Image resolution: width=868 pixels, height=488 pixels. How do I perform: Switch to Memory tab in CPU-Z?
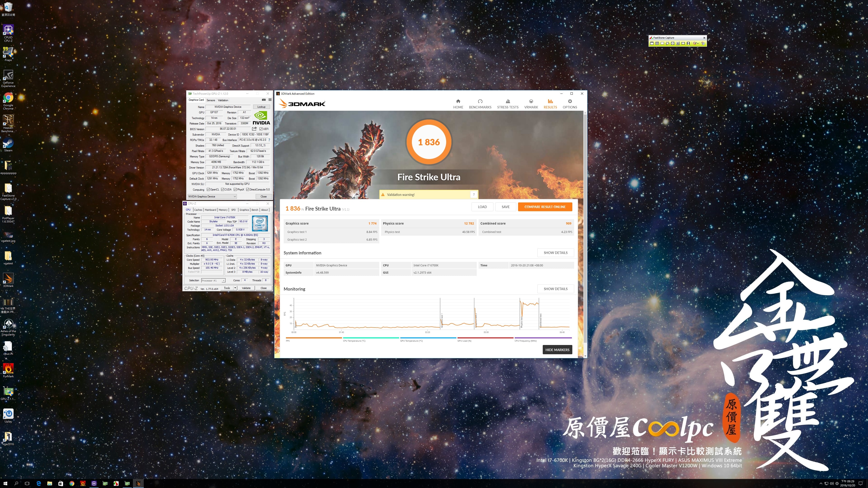(x=223, y=210)
